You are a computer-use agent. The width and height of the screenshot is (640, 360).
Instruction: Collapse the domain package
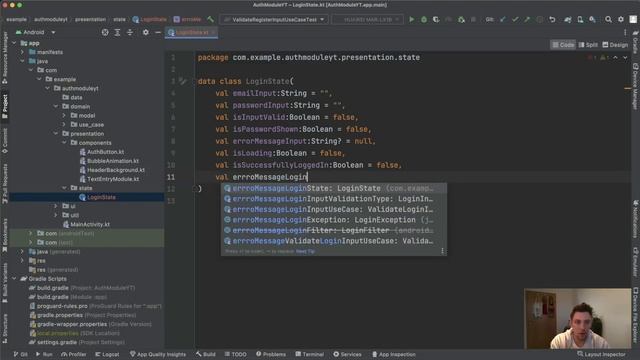(x=56, y=107)
